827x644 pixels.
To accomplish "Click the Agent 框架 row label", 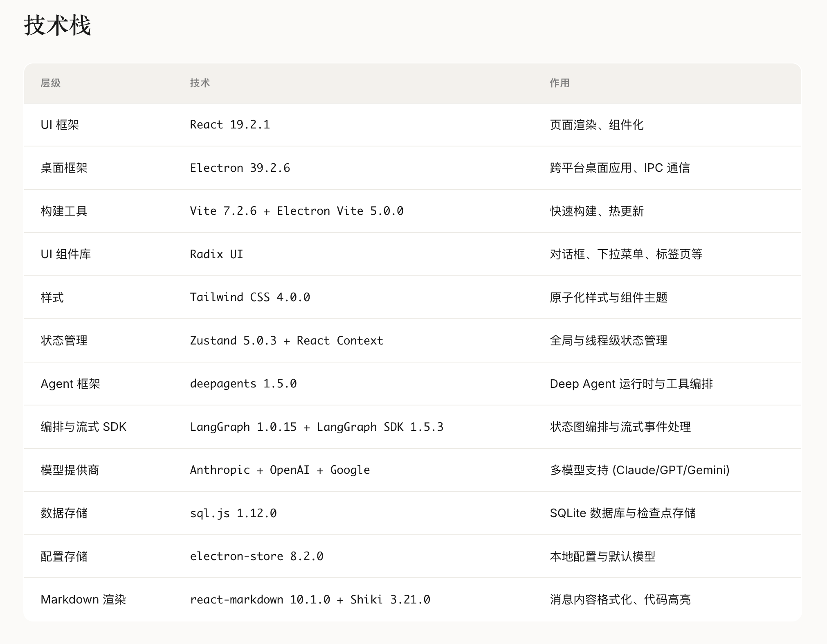I will click(70, 384).
